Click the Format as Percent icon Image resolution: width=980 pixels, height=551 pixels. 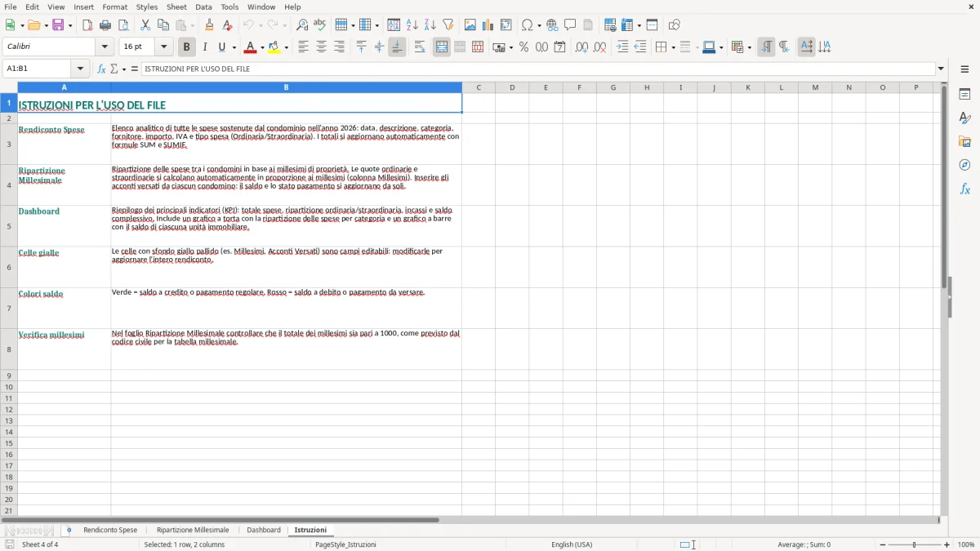click(523, 47)
